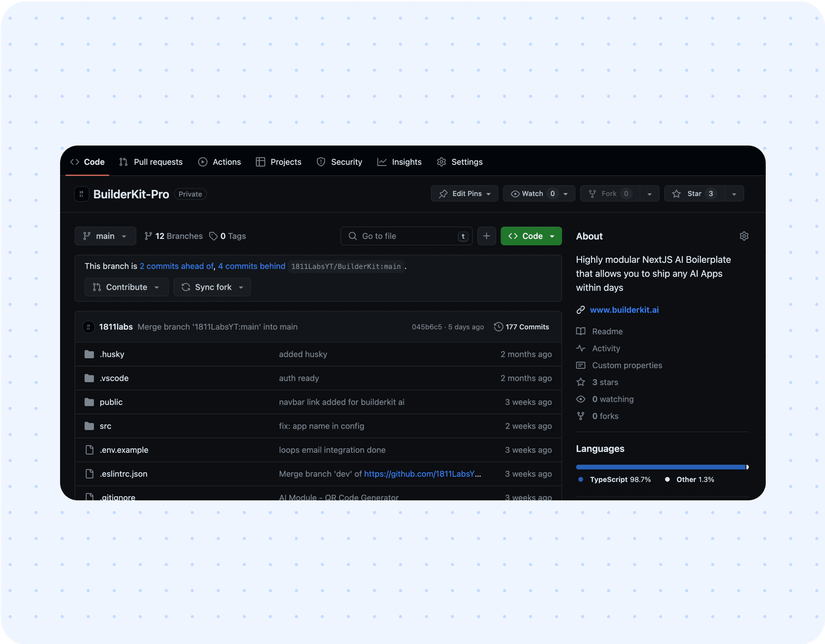Open the 4 commits behind link
The image size is (825, 644).
(252, 266)
